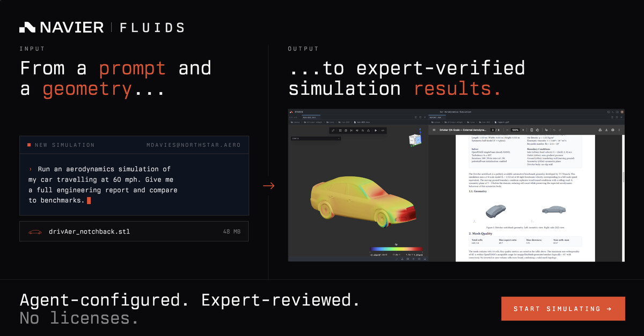Click the 3D orientation cube gizmo
The width and height of the screenshot is (644, 336).
pyautogui.click(x=415, y=140)
